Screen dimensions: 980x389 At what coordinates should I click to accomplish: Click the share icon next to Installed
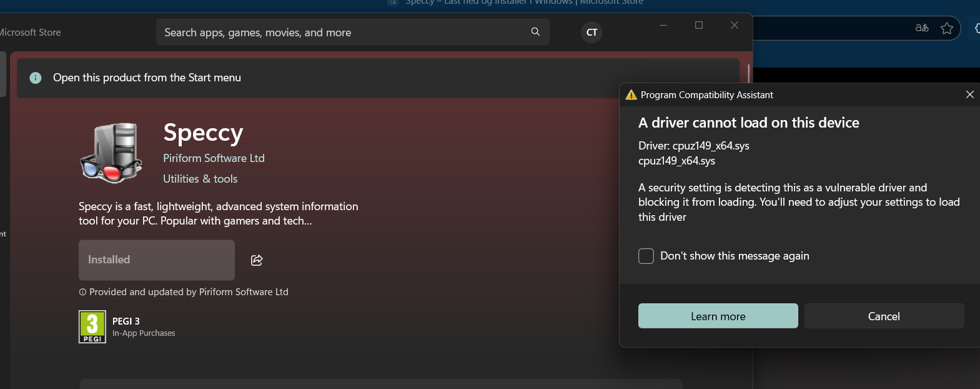pyautogui.click(x=257, y=260)
